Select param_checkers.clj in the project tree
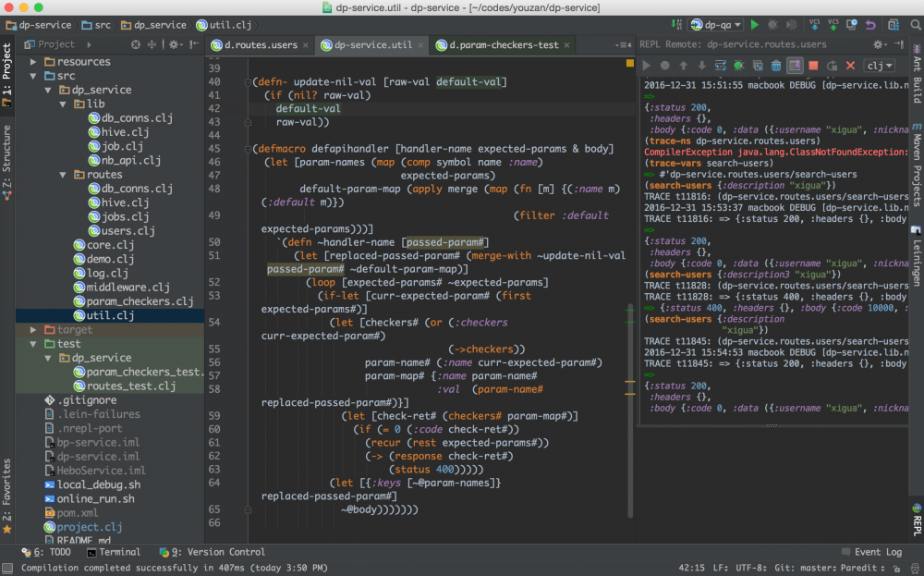 (x=140, y=301)
